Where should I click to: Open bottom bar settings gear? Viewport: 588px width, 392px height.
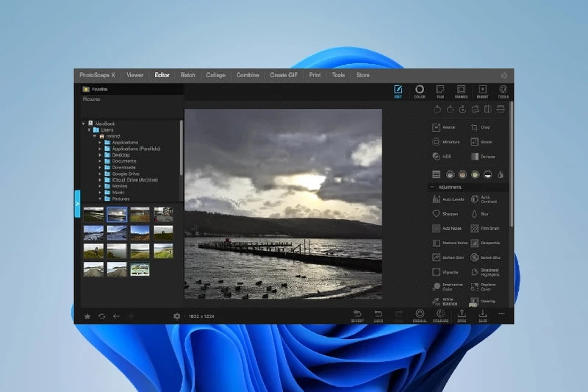click(x=176, y=316)
